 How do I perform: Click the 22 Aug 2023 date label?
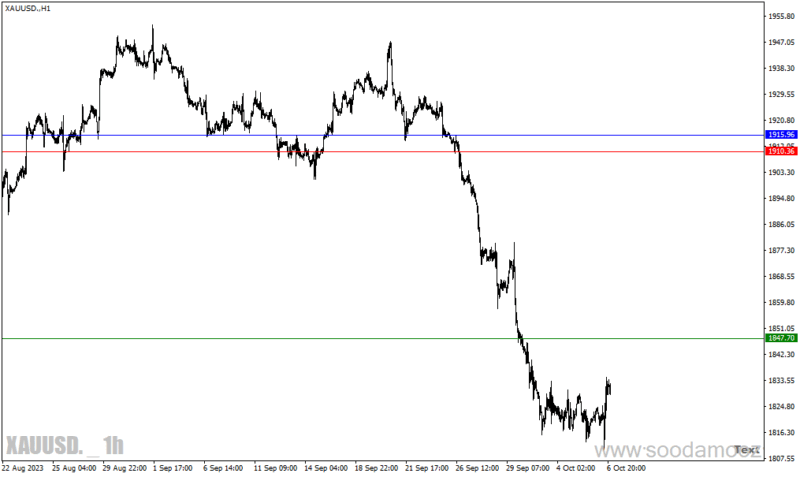point(23,468)
